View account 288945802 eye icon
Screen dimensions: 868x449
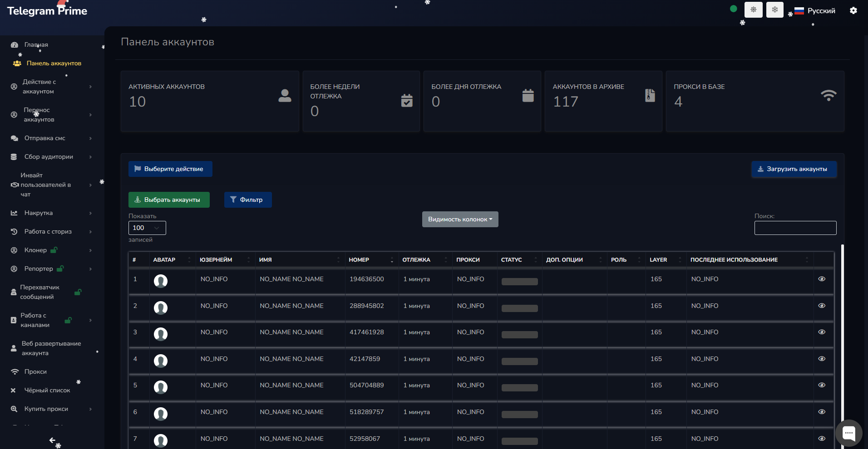click(x=822, y=306)
